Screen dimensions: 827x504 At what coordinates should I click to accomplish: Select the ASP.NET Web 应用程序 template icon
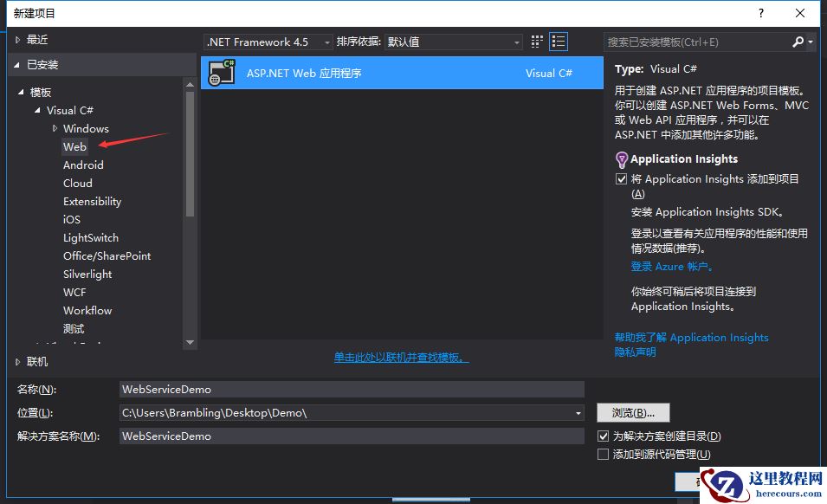[x=221, y=73]
